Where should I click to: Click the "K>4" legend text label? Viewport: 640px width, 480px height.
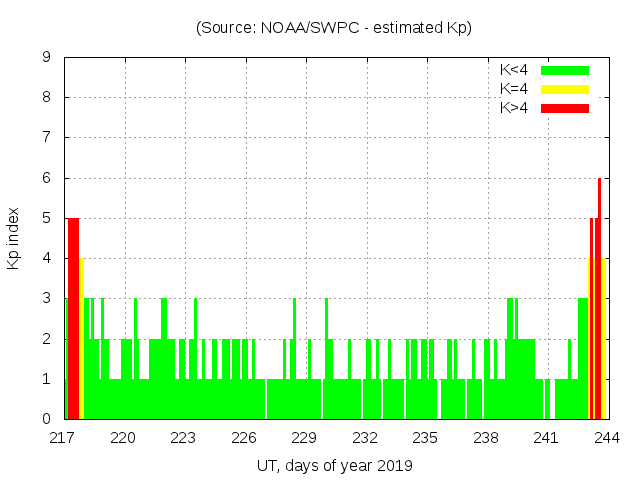point(514,108)
